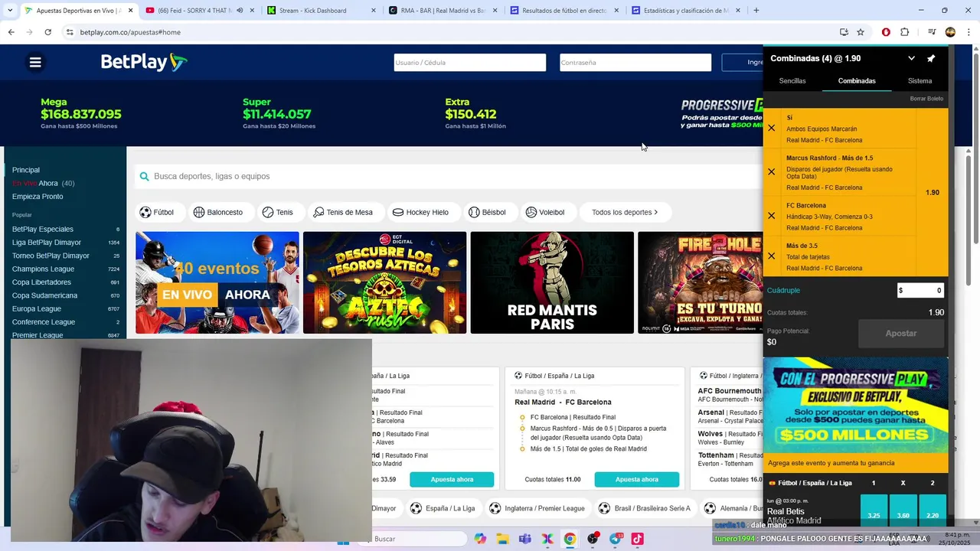Click the sports search magnifier icon
This screenshot has height=551, width=980.
[144, 176]
